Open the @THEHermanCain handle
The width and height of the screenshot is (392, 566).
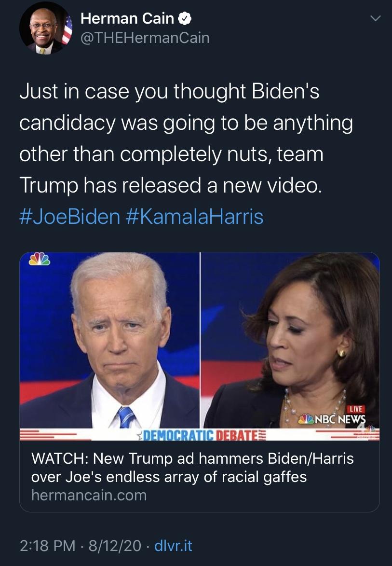pyautogui.click(x=145, y=38)
